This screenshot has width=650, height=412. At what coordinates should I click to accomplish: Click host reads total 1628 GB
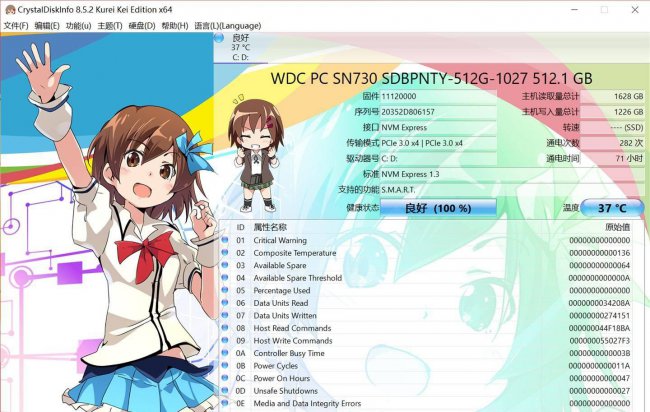(612, 96)
